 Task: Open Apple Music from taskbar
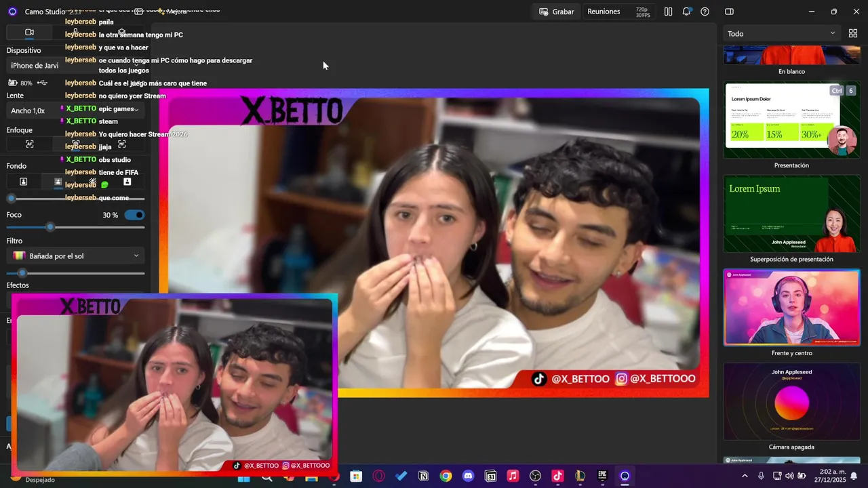(x=513, y=476)
